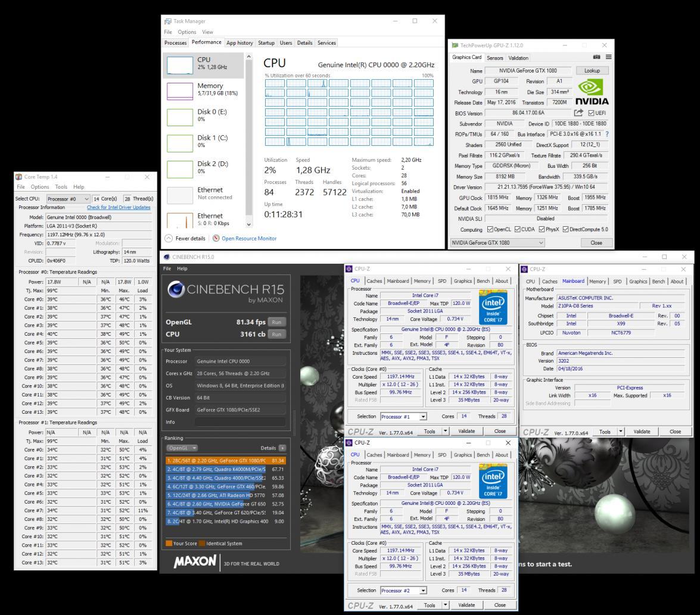Open the Memory tab in Mainboard CPU-Z window
Image resolution: width=700 pixels, height=615 pixels.
(x=598, y=282)
